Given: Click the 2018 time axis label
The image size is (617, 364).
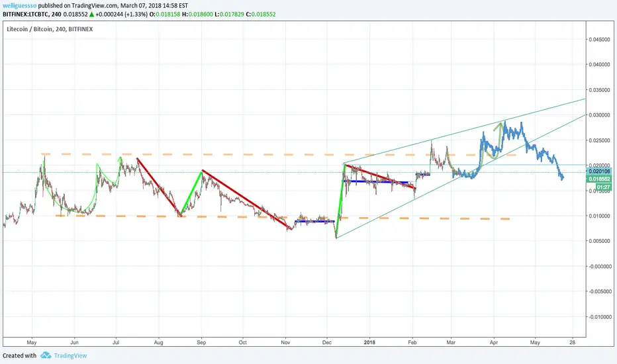Looking at the screenshot, I should coord(369,342).
